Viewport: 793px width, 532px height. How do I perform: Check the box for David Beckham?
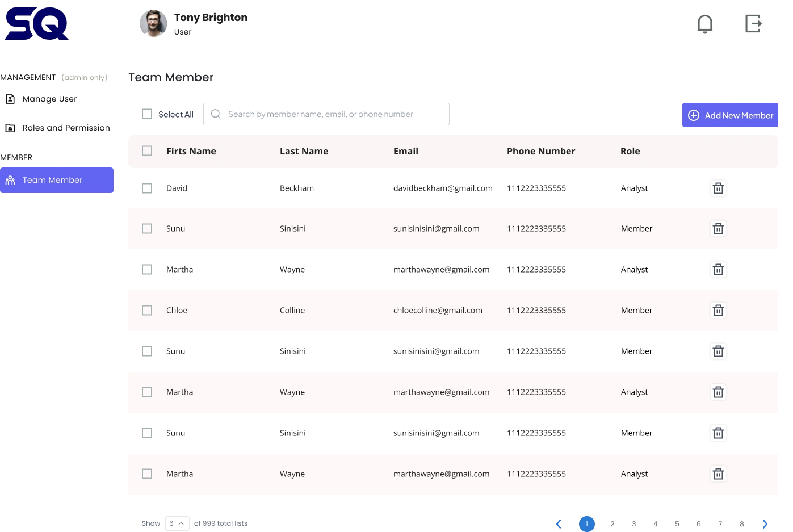click(x=147, y=188)
